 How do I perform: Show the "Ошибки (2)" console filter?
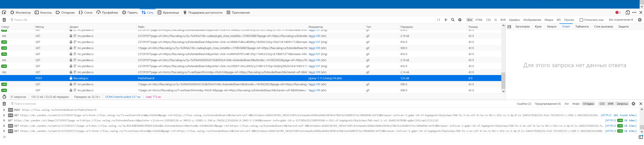click(524, 104)
